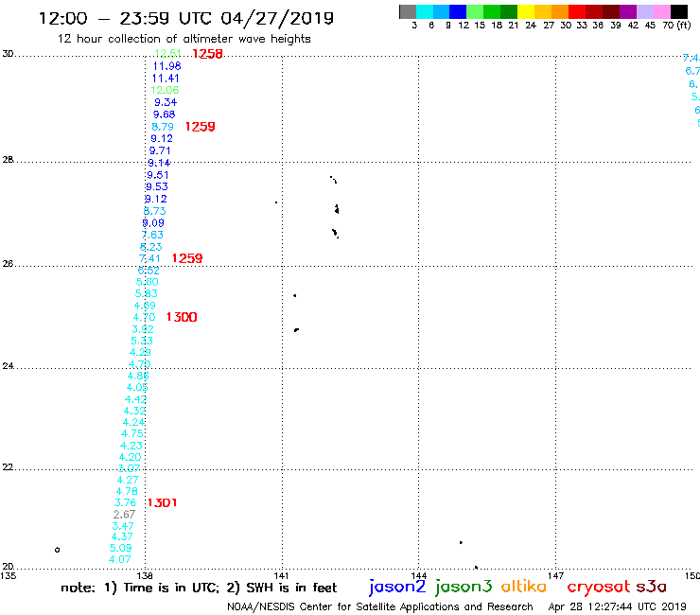This screenshot has width=700, height=615.
Task: Click the 'jason3' satellite legend label
Action: [464, 587]
